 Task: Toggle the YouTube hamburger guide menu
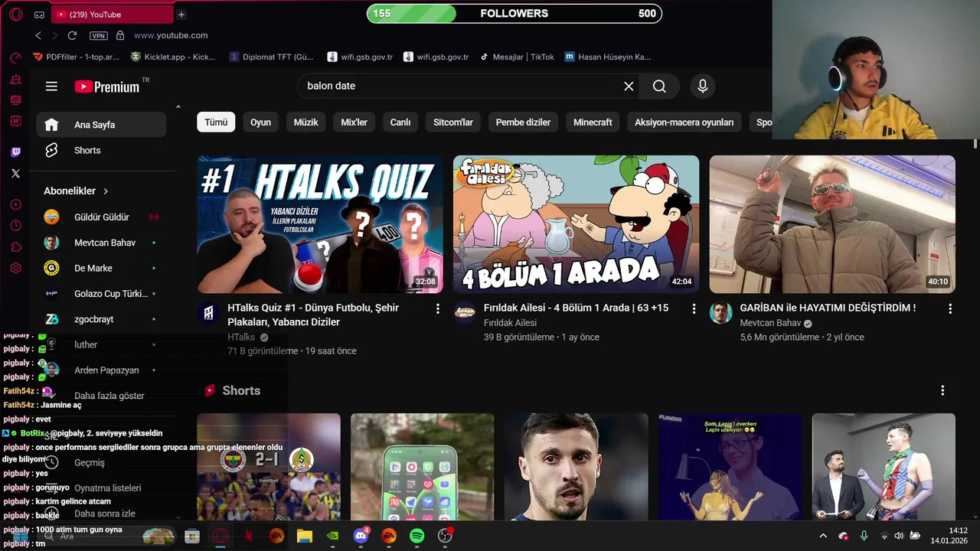tap(51, 86)
